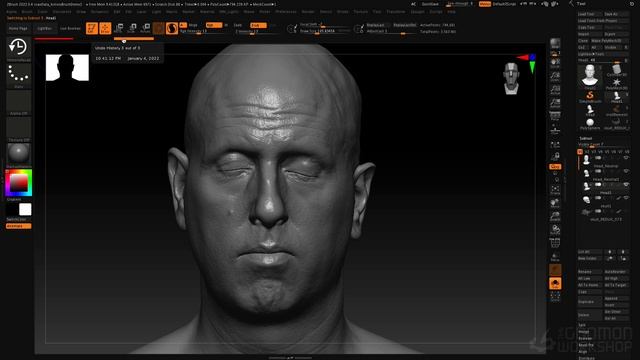Open the Brush menu

(x=27, y=12)
